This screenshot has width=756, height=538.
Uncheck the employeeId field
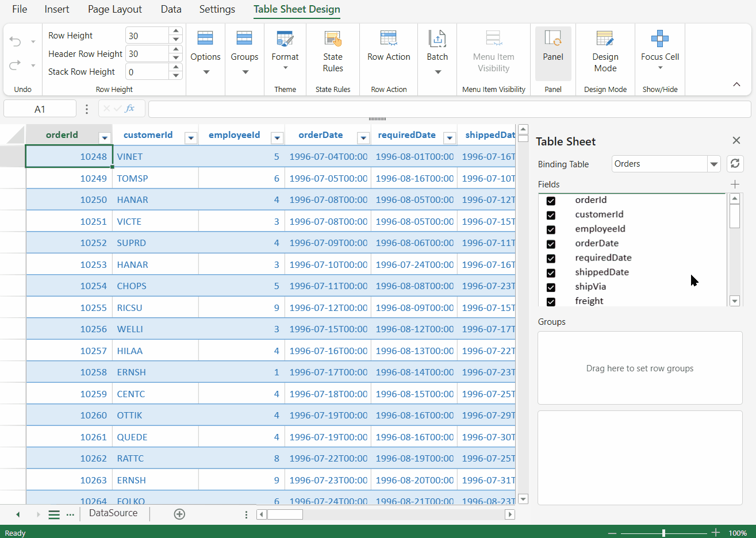click(551, 229)
